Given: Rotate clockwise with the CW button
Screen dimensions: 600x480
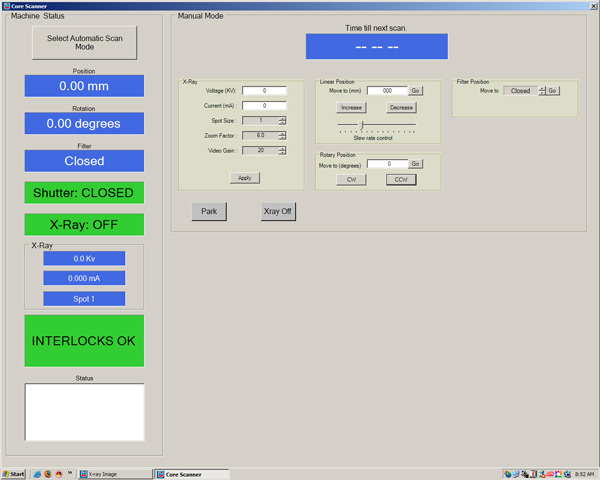Looking at the screenshot, I should click(351, 180).
